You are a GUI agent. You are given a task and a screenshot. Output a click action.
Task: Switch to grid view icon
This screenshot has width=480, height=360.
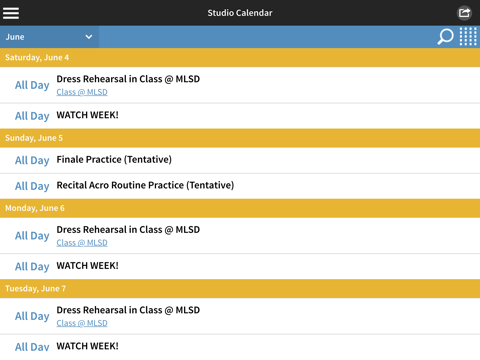tap(468, 37)
